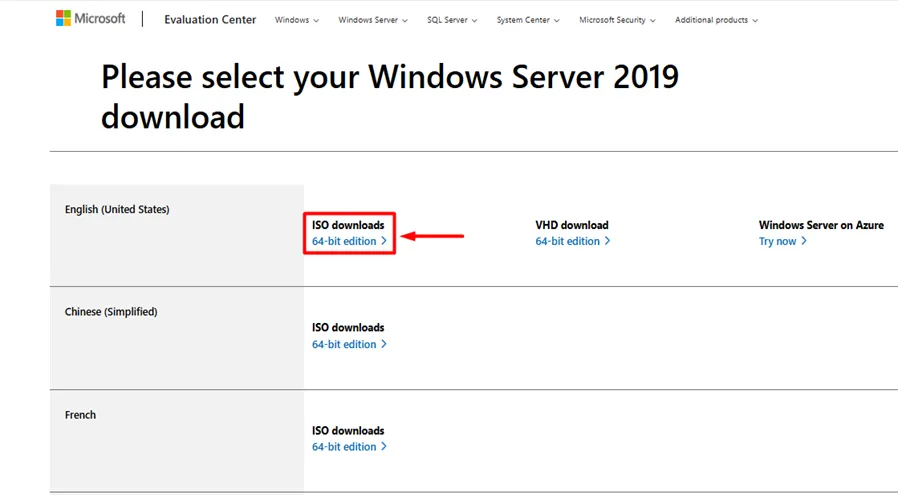Screen dimensions: 898x495
Task: Click French ISO 64-bit edition link
Action: tap(344, 447)
